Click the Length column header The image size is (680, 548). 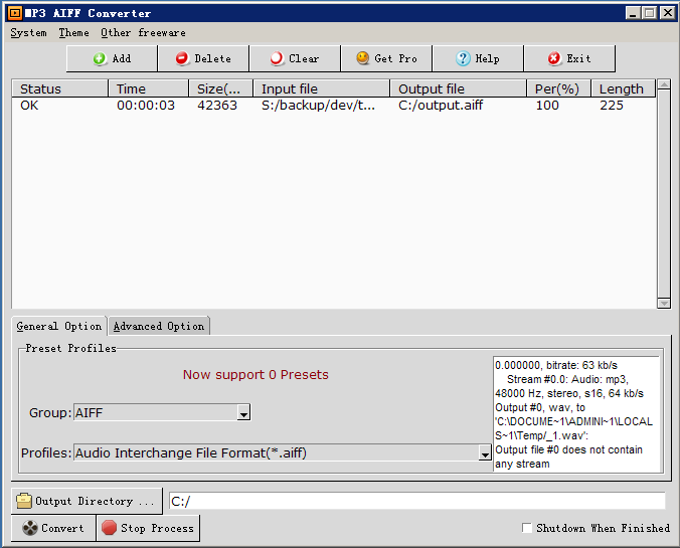coord(623,88)
